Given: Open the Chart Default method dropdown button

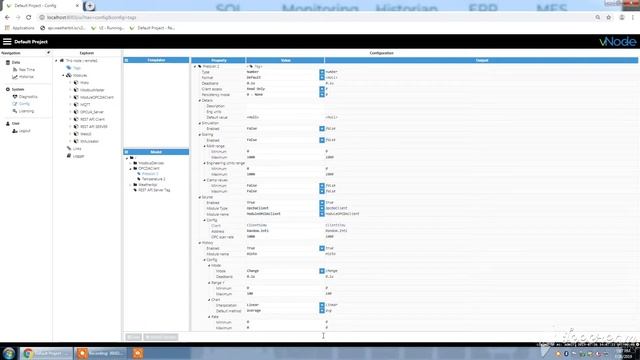Looking at the screenshot, I should point(322,311).
